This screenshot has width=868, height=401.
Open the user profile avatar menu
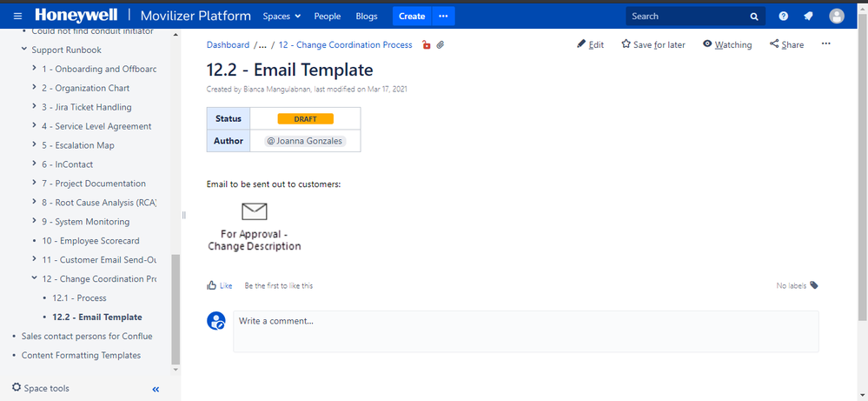pyautogui.click(x=837, y=16)
